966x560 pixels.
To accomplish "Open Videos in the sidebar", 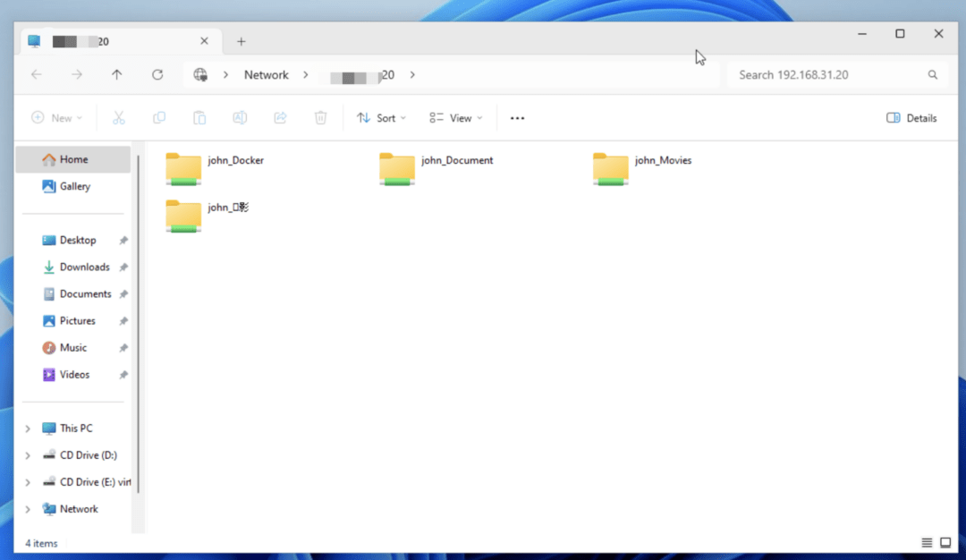I will pos(74,375).
